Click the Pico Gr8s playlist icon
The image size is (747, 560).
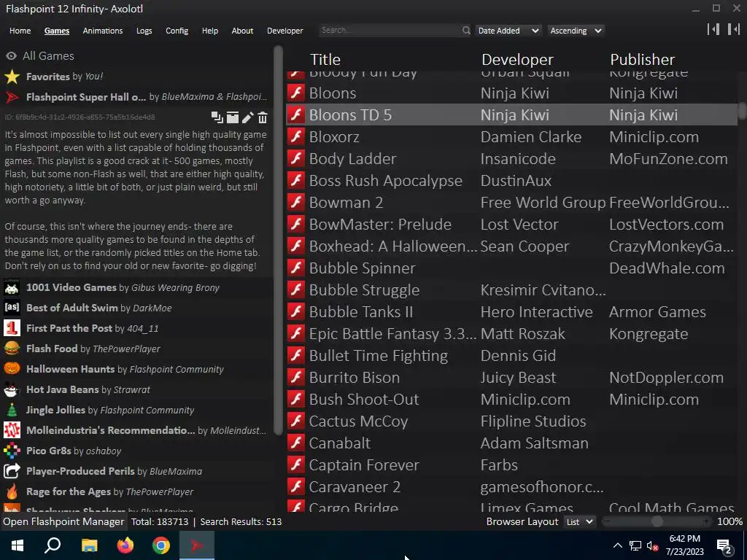(x=12, y=451)
